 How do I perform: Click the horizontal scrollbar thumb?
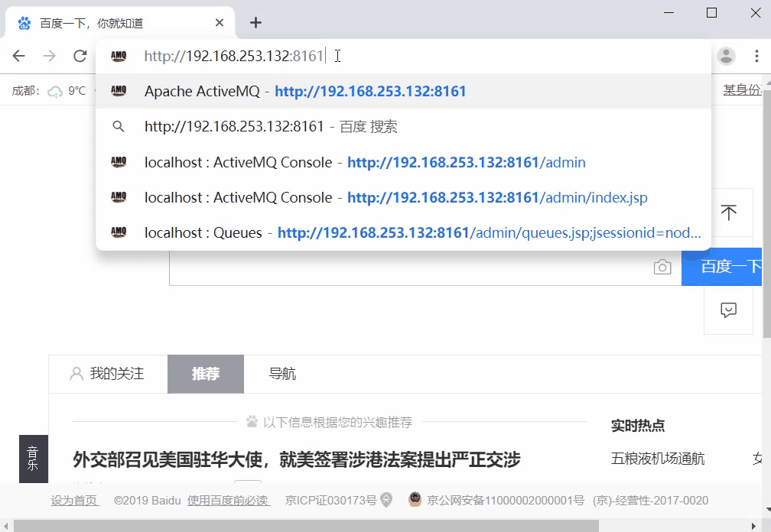pos(306,526)
